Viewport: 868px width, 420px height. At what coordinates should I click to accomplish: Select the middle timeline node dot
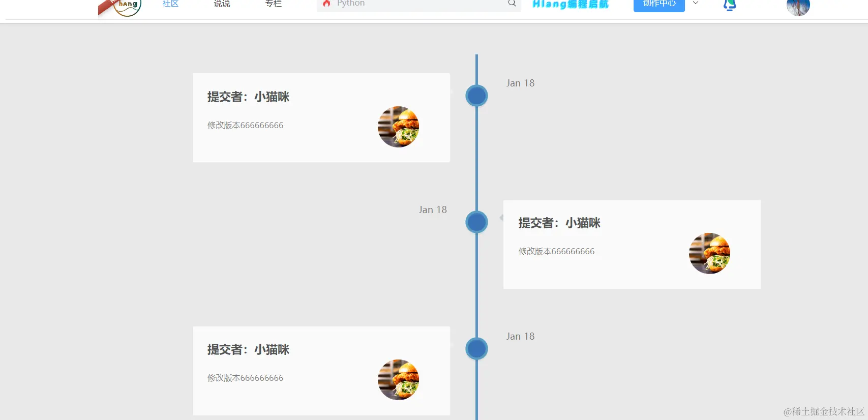pyautogui.click(x=476, y=222)
